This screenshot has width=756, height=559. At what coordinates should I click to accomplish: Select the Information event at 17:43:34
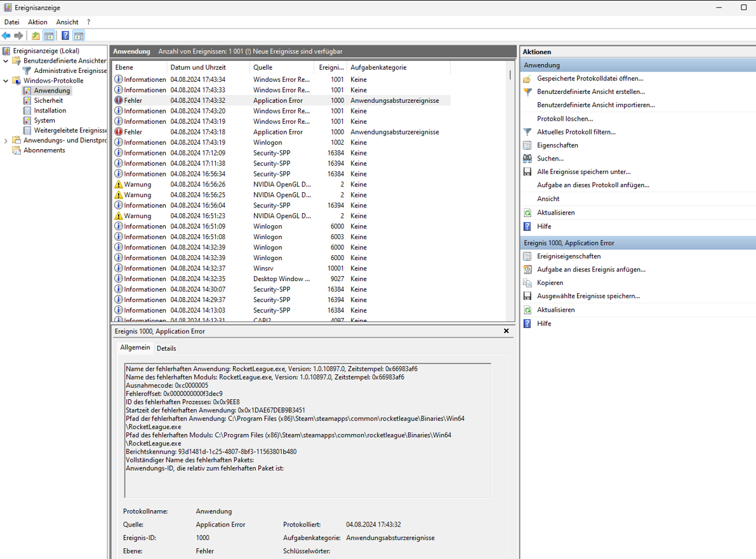[282, 79]
